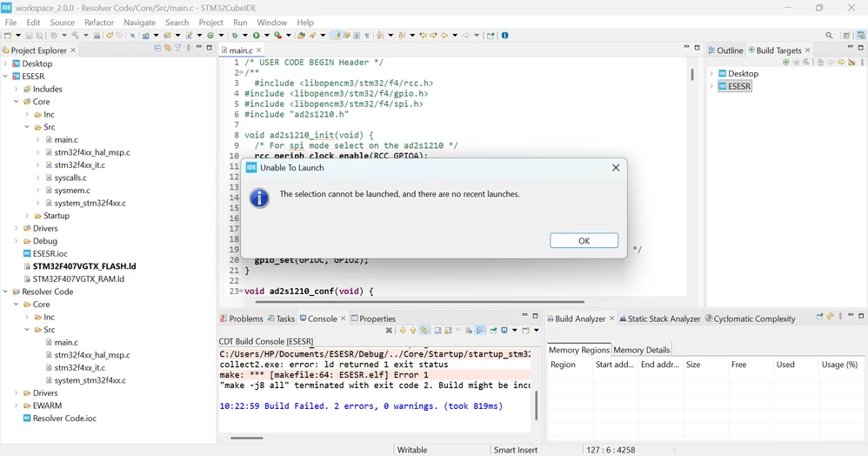Screen dimensions: 868x456
Task: Select the Memory Details tab
Action: pos(642,350)
